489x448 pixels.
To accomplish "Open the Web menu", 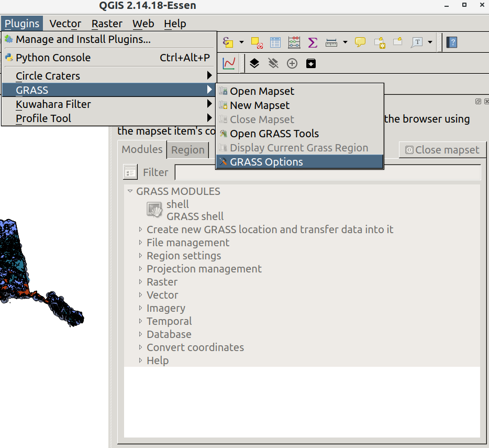I will coord(143,24).
